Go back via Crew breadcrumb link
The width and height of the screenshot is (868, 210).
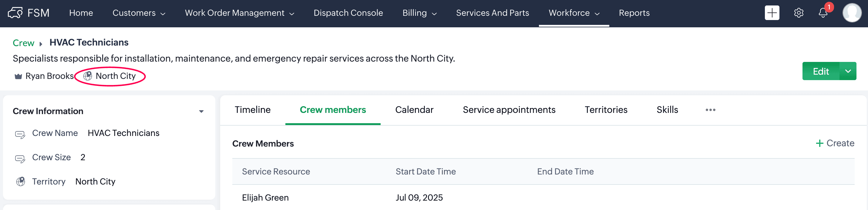click(x=24, y=43)
